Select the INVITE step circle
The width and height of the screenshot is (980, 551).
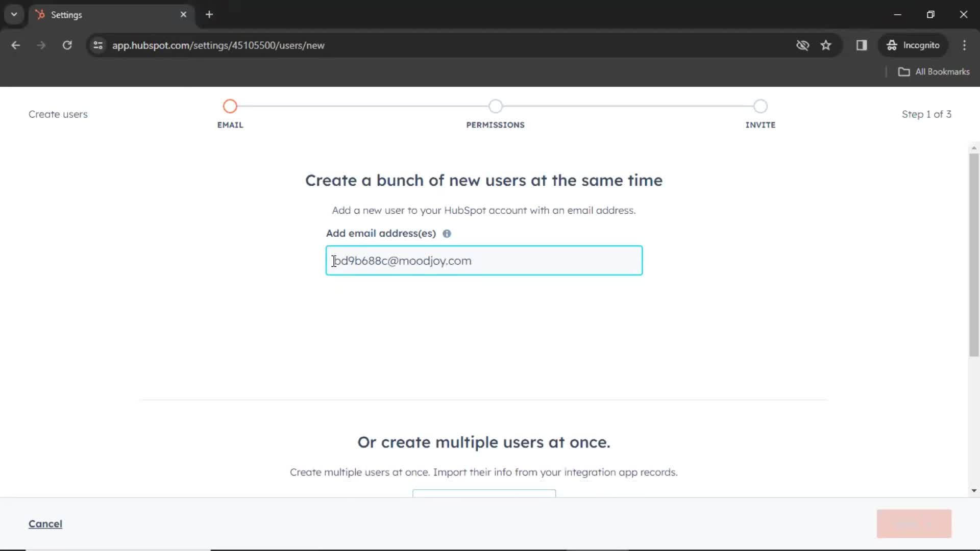pos(760,106)
